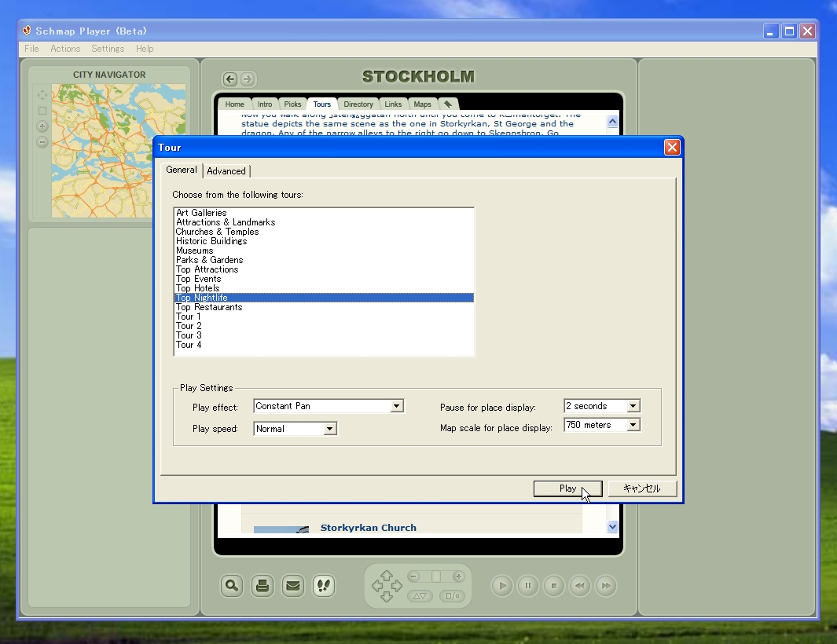Click the fast-forward playback button
This screenshot has height=644, width=837.
[606, 586]
